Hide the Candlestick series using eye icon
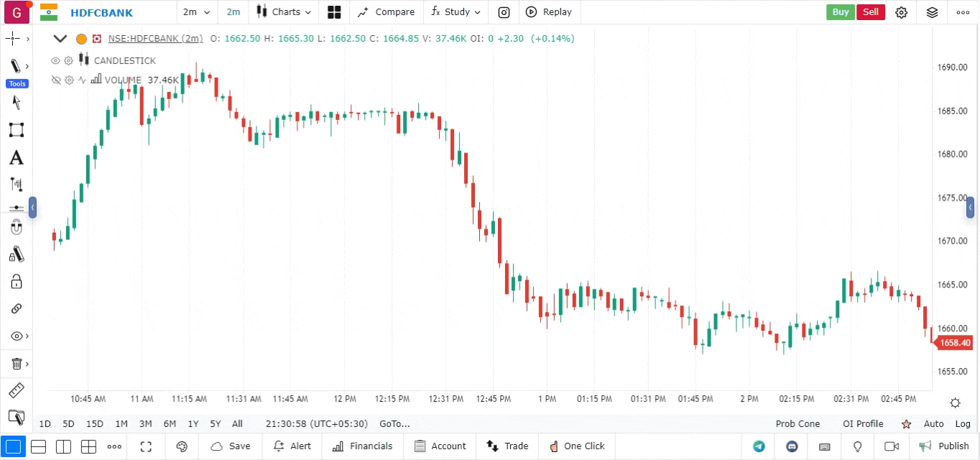This screenshot has width=980, height=460. click(x=55, y=61)
